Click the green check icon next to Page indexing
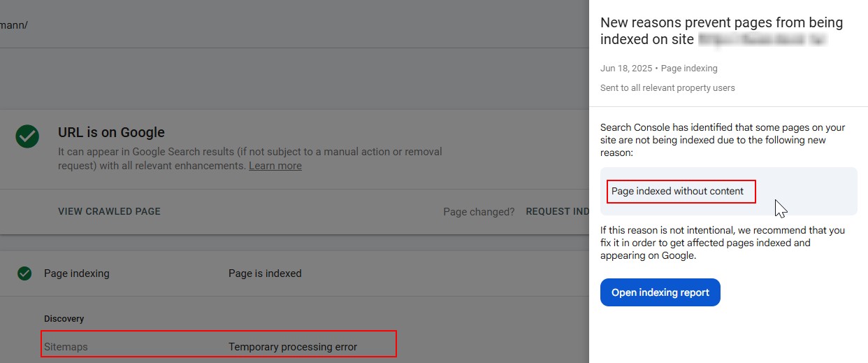This screenshot has height=363, width=868. tap(24, 273)
